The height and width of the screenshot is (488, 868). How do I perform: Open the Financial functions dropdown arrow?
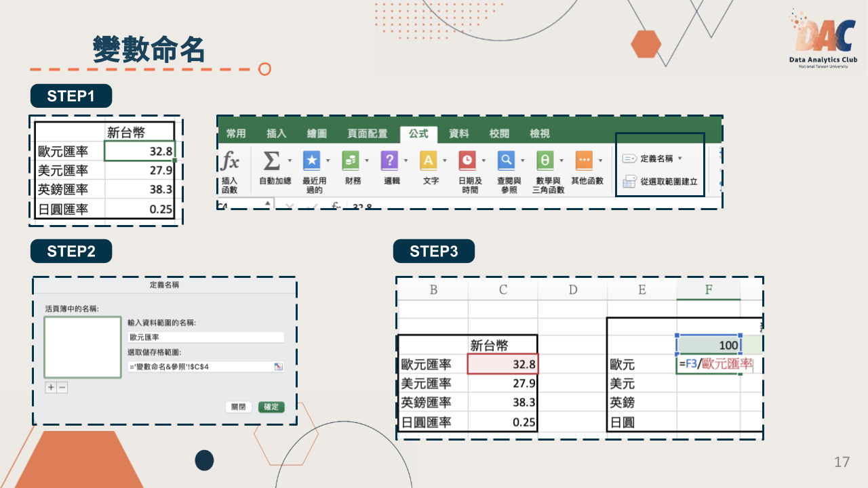367,161
